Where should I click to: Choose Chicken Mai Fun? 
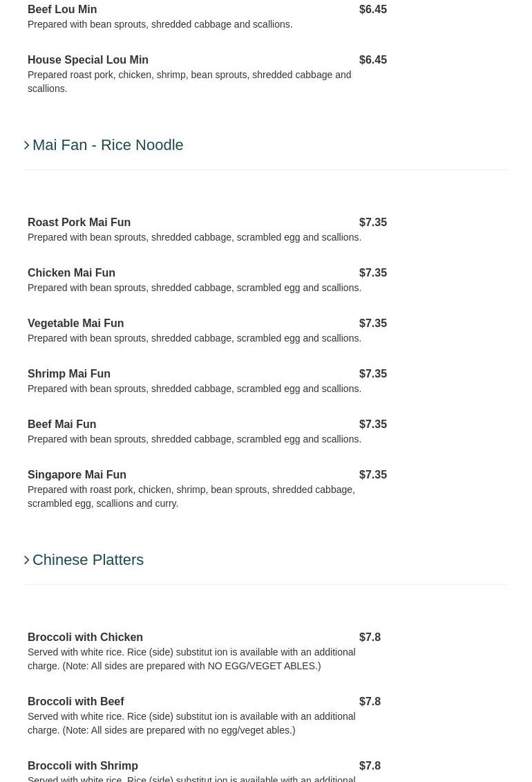[x=71, y=273]
